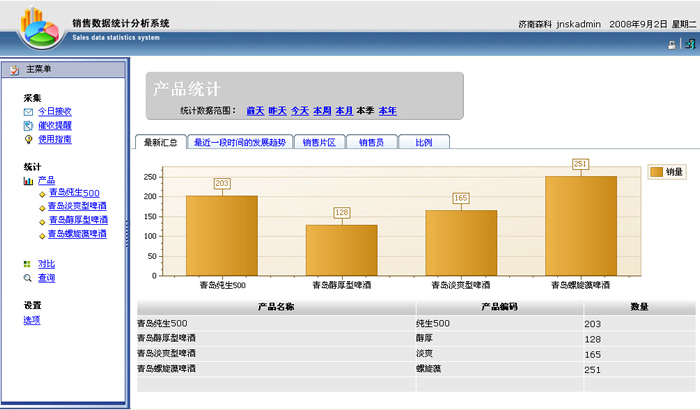Click the lightbulb icon beside 使用指南
Screen dimensions: 700x410
pyautogui.click(x=28, y=140)
